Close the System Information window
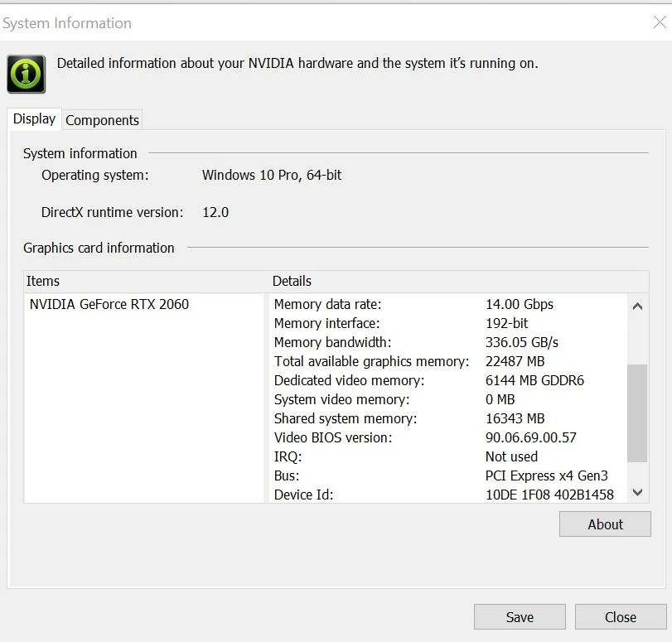Screen dimensions: 672x642 point(659,22)
